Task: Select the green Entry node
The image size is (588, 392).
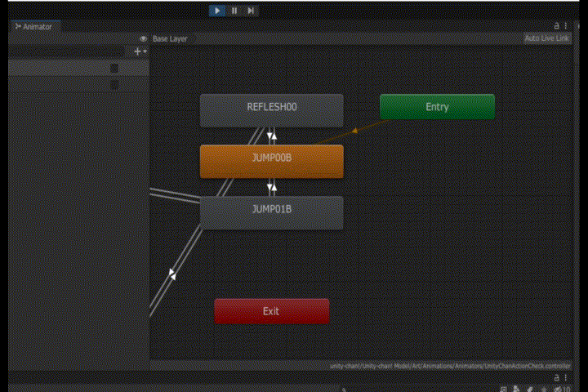Action: click(437, 107)
